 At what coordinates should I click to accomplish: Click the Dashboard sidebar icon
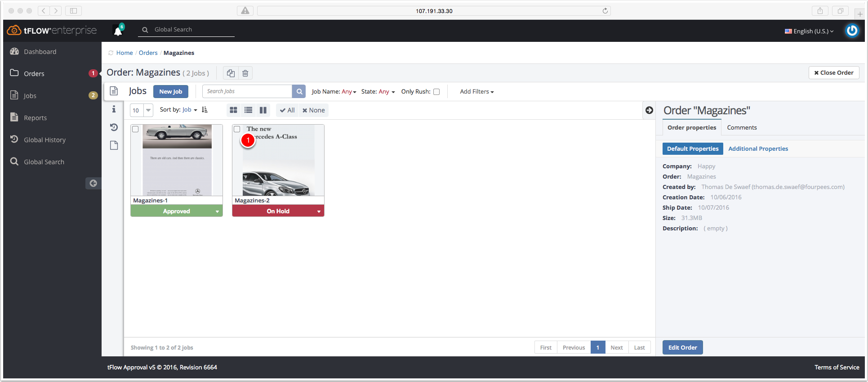pos(14,51)
